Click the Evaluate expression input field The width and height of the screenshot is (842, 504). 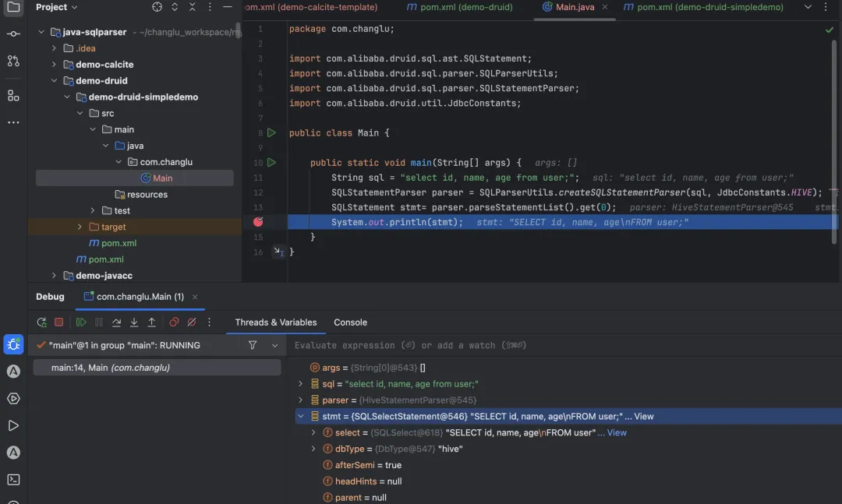564,345
